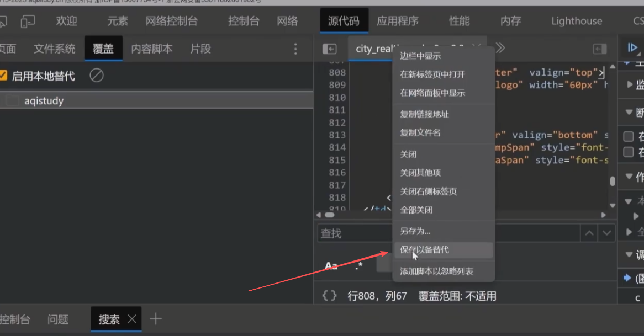The height and width of the screenshot is (336, 644).
Task: Select the aqistudy folder row
Action: [156, 100]
